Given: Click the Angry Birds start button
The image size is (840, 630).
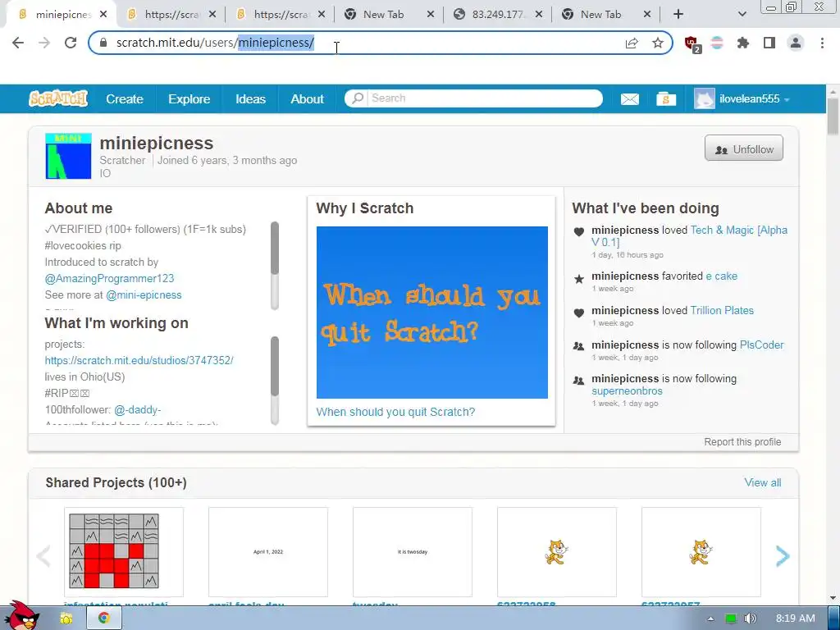Looking at the screenshot, I should tap(21, 616).
